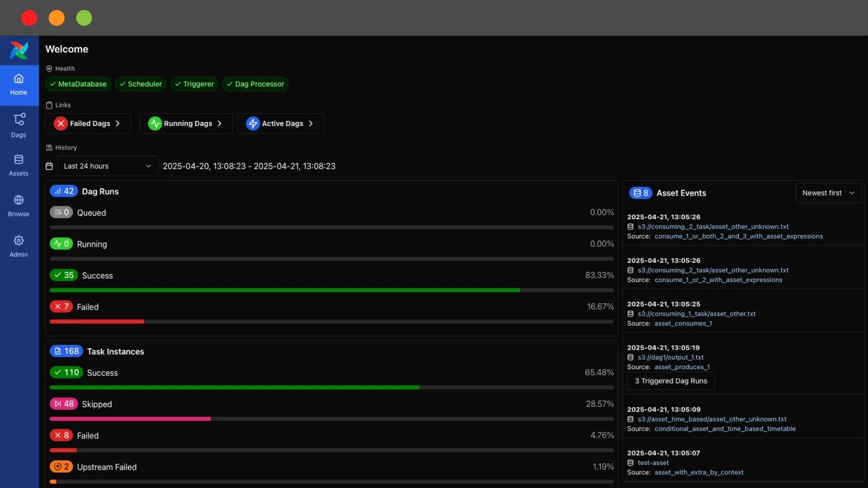Click the 168 Task Instances count badge
This screenshot has width=868, height=488.
point(66,351)
